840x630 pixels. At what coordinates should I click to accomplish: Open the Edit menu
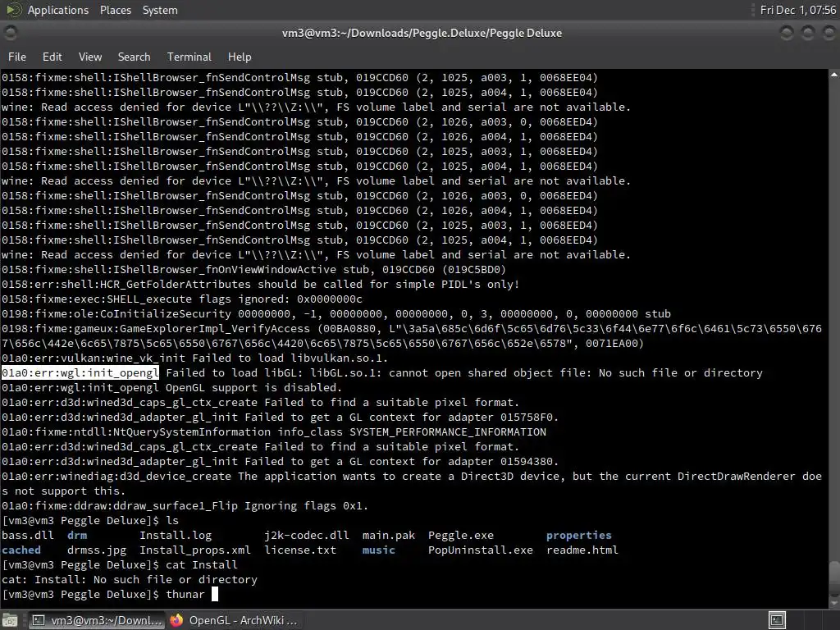(x=52, y=57)
